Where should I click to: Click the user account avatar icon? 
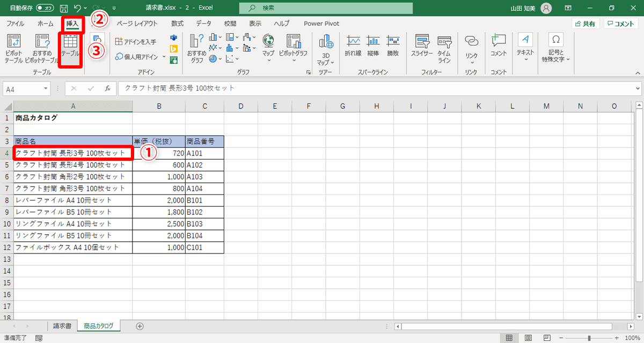546,8
